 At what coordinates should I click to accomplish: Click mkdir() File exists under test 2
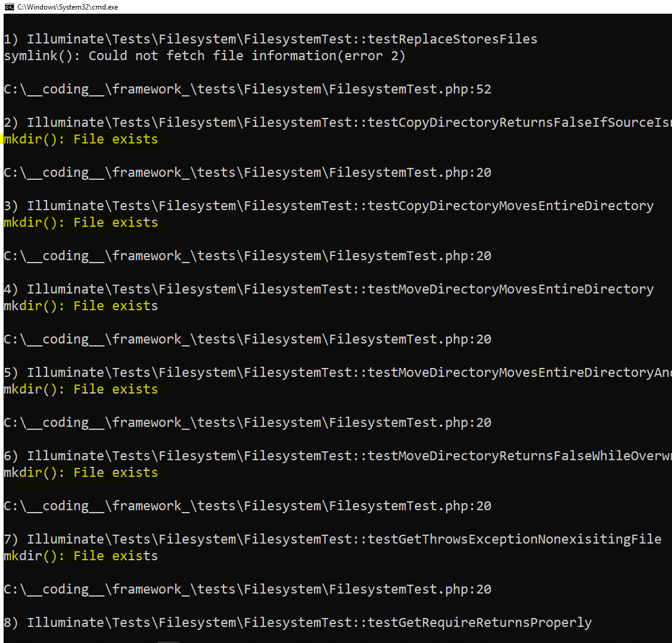[81, 139]
